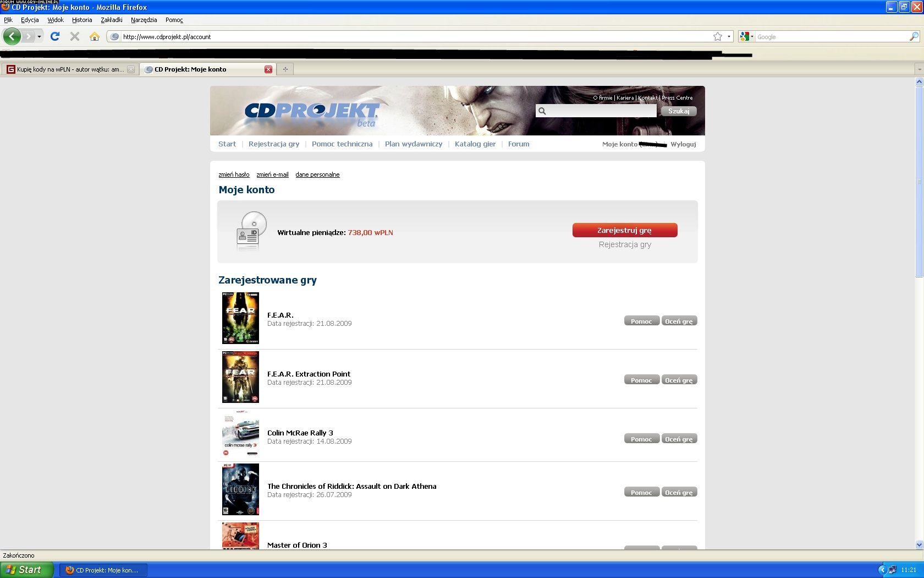The image size is (924, 578).
Task: Bookmark this page with the star icon
Action: click(718, 37)
